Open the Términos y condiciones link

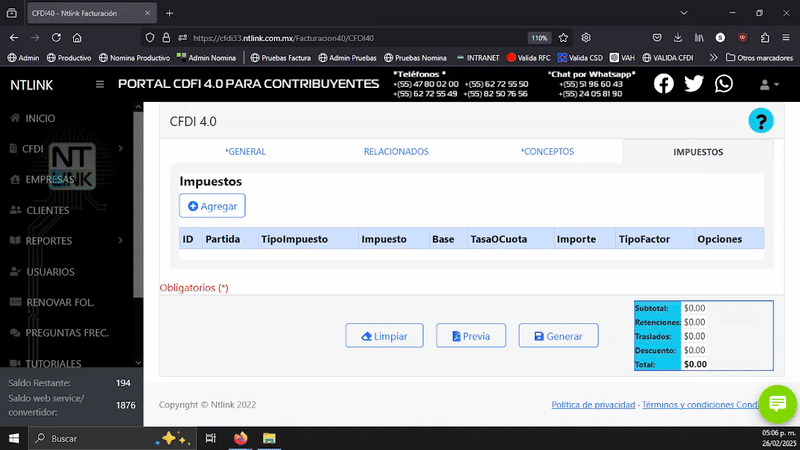pyautogui.click(x=701, y=405)
